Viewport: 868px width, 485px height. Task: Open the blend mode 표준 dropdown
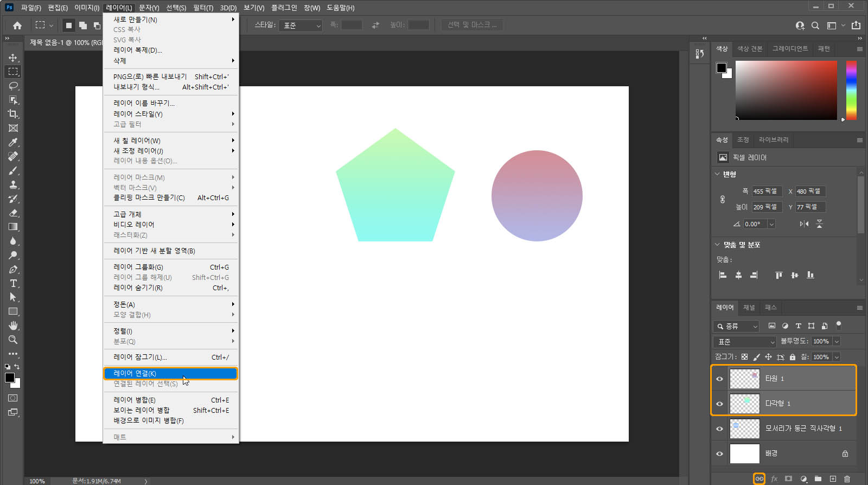[x=745, y=342]
